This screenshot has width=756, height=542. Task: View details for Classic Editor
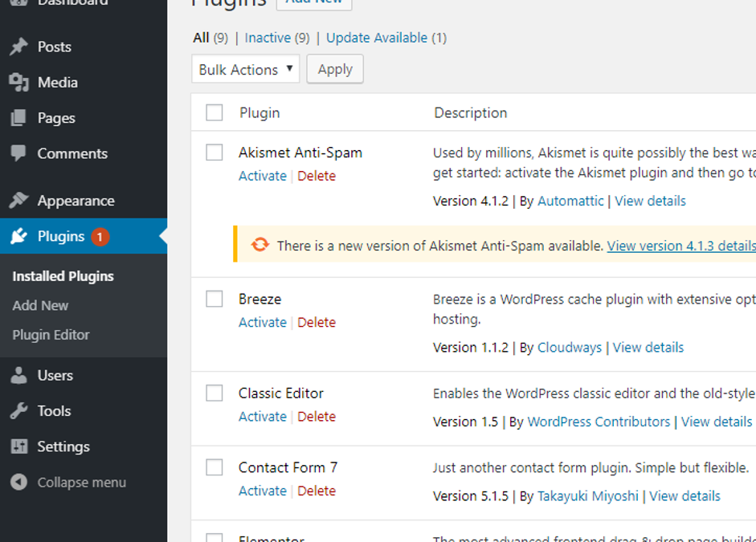point(717,422)
